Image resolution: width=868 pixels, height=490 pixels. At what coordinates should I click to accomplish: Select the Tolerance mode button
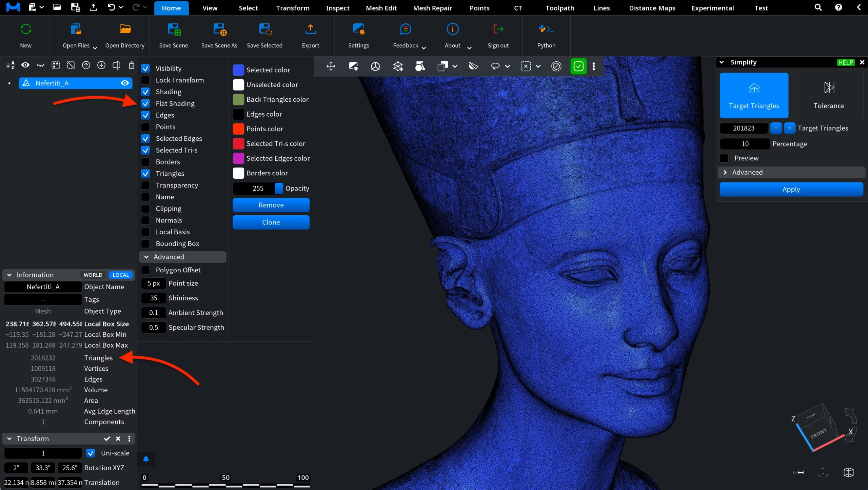[829, 95]
